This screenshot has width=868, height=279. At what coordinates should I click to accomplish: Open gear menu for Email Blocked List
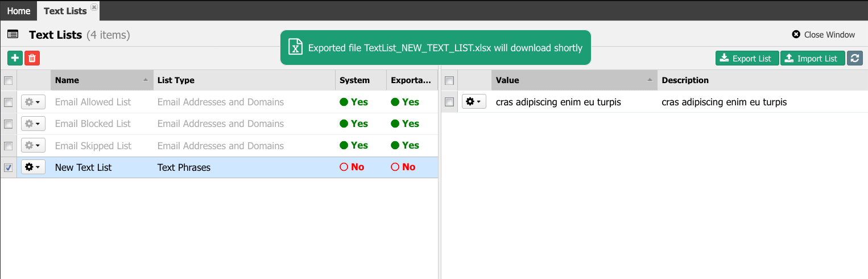[x=33, y=124]
